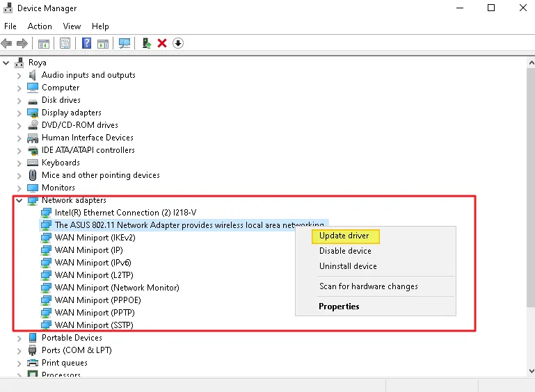Screen dimensions: 535x392
Task: Select the Roya computer root icon
Action: pyautogui.click(x=19, y=63)
